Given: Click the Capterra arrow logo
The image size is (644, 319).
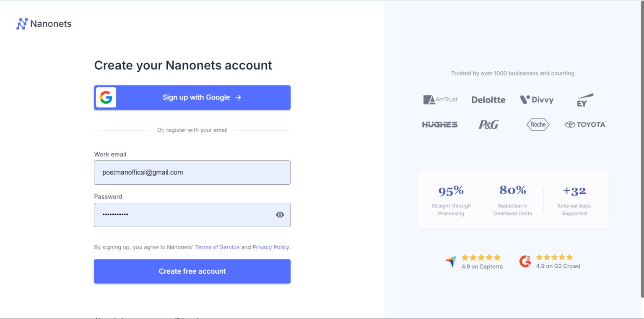Looking at the screenshot, I should [x=450, y=261].
